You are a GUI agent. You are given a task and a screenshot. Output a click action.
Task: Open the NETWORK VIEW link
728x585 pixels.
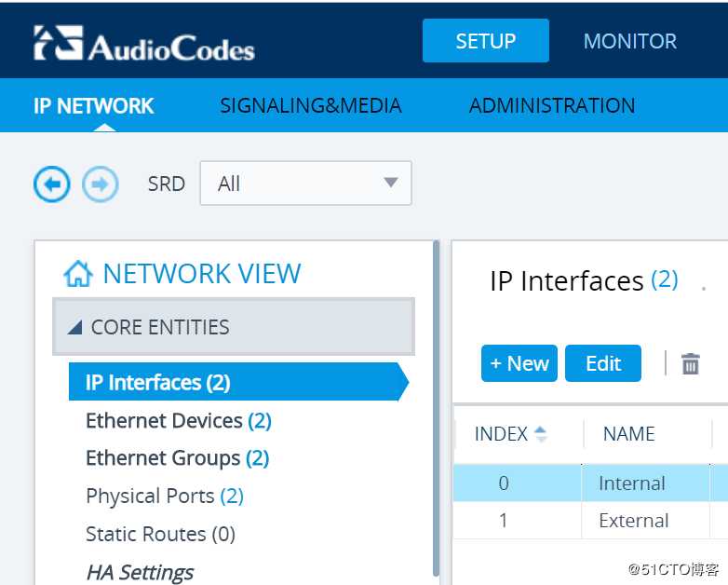202,274
